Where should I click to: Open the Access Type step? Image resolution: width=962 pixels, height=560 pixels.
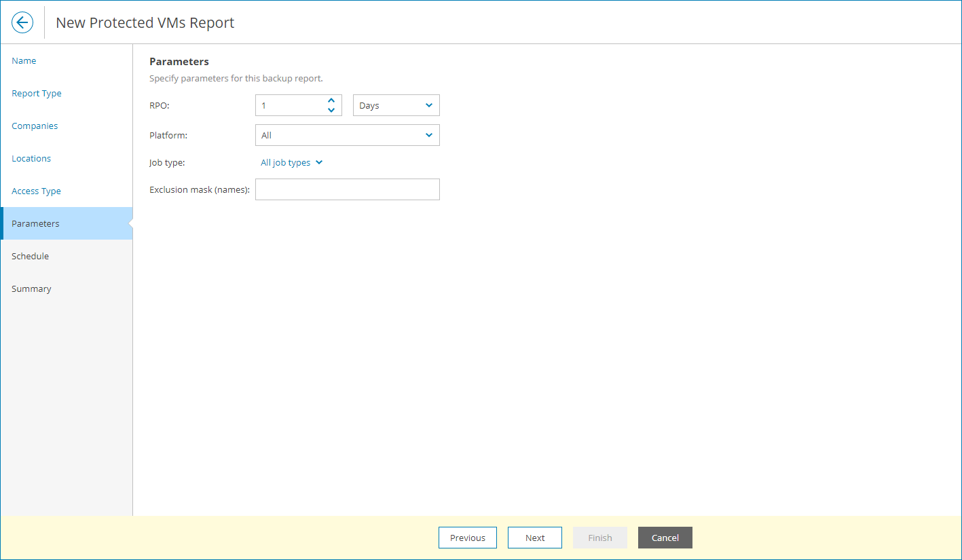pos(35,191)
